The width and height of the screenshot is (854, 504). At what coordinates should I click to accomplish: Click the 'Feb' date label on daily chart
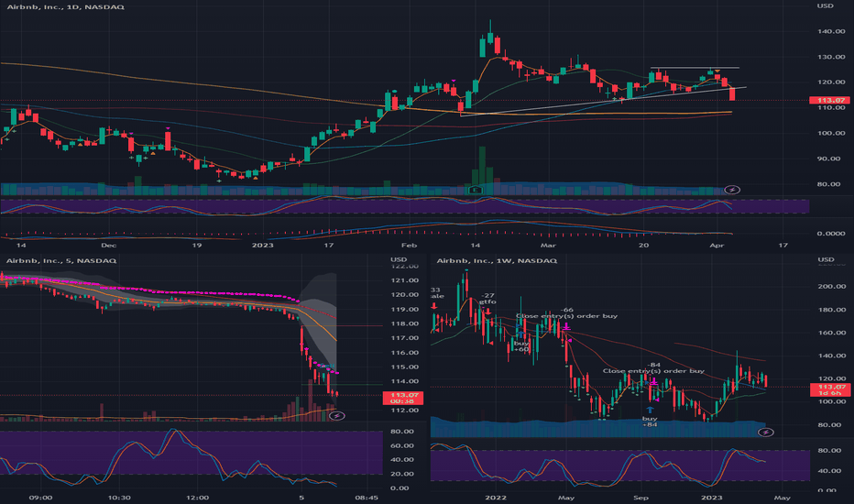coord(409,246)
